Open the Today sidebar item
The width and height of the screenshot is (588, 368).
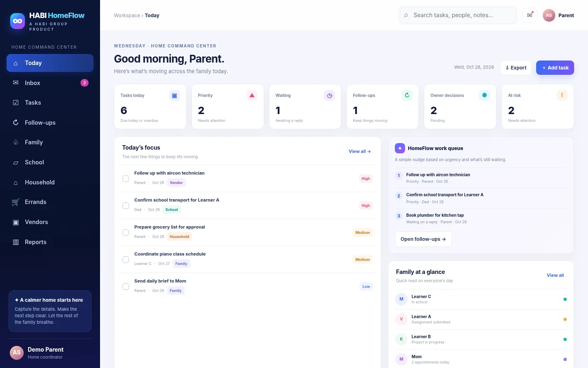coord(50,63)
